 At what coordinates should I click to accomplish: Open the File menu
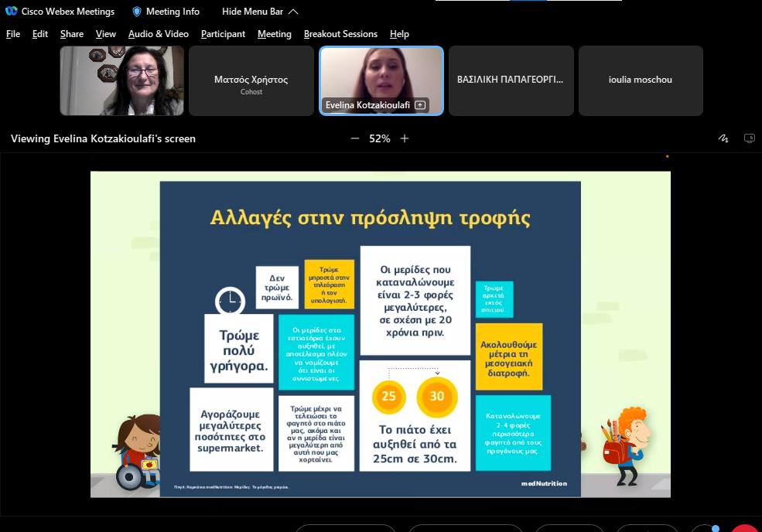pyautogui.click(x=13, y=34)
